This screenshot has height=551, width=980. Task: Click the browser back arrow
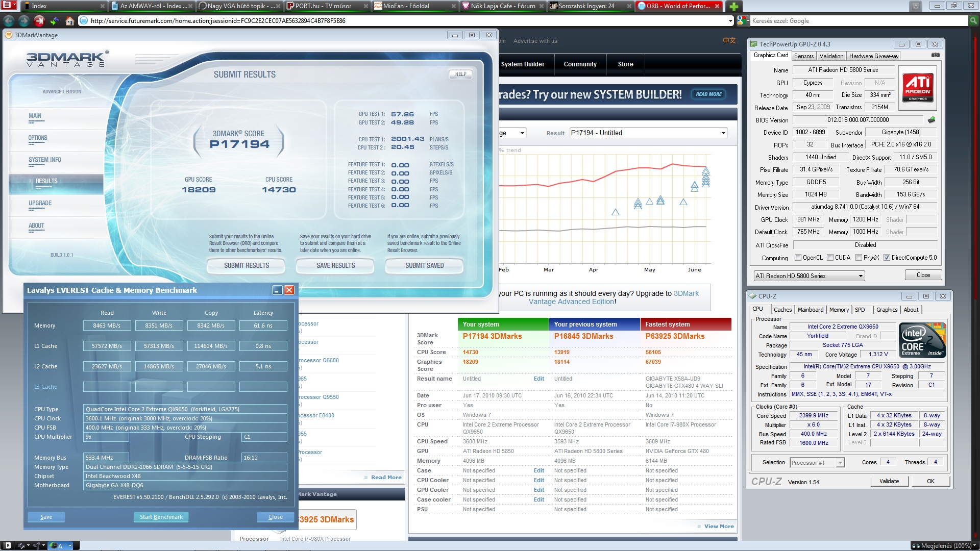(9, 21)
